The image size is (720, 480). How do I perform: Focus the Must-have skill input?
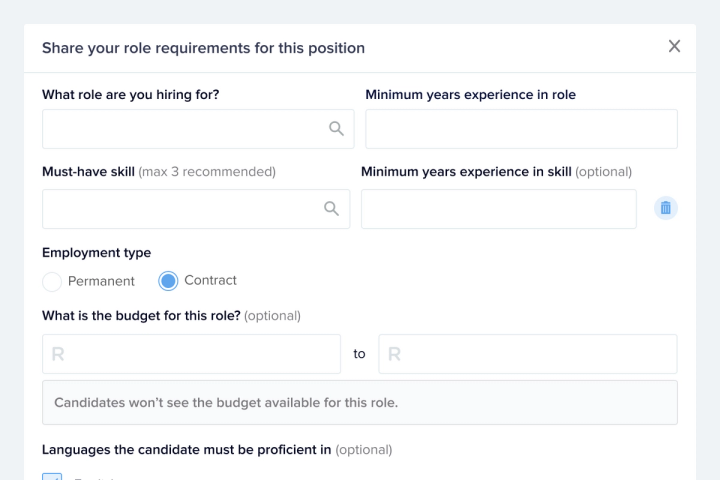click(x=196, y=209)
